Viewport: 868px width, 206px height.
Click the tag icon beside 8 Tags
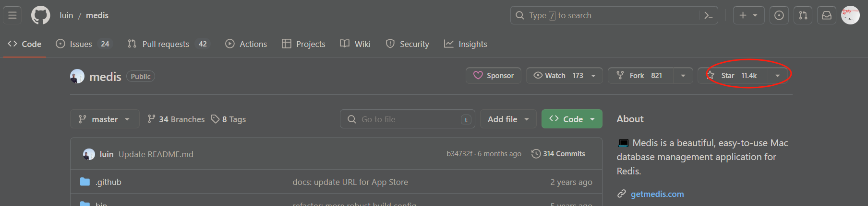(x=215, y=119)
